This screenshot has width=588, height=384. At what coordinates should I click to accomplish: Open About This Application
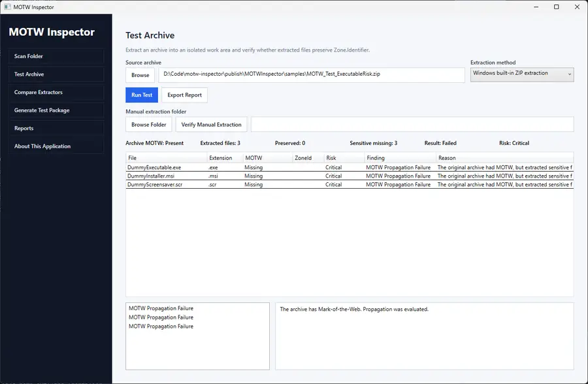click(x=56, y=146)
